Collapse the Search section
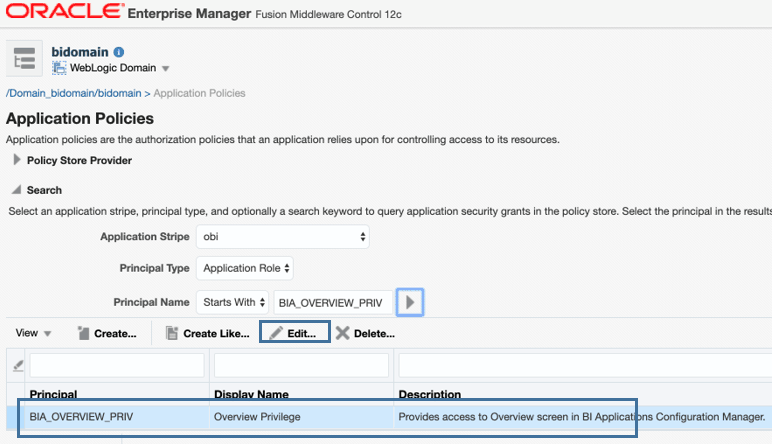Image resolution: width=773 pixels, height=444 pixels. click(17, 189)
